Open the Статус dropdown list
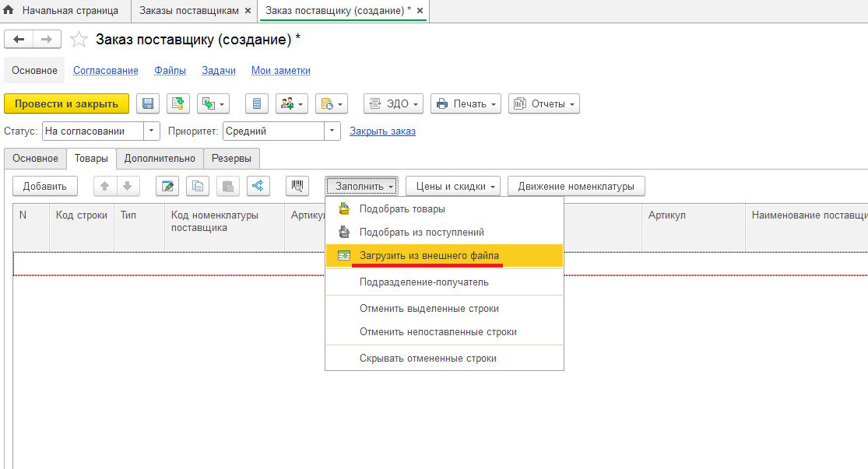The width and height of the screenshot is (868, 469). [153, 131]
